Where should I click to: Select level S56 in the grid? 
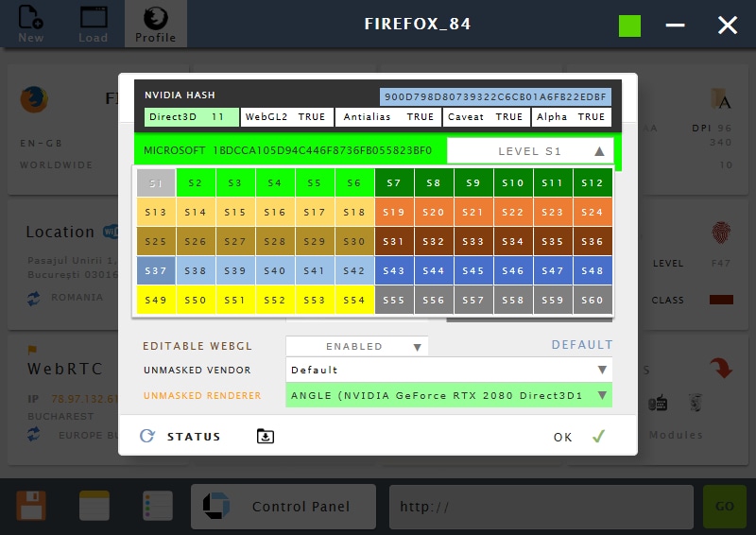(434, 300)
